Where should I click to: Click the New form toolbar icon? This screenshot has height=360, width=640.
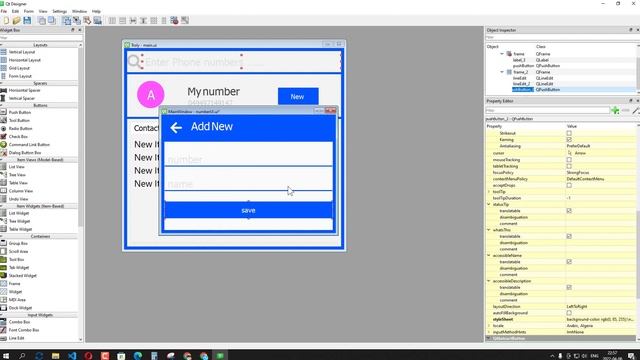[x=6, y=20]
